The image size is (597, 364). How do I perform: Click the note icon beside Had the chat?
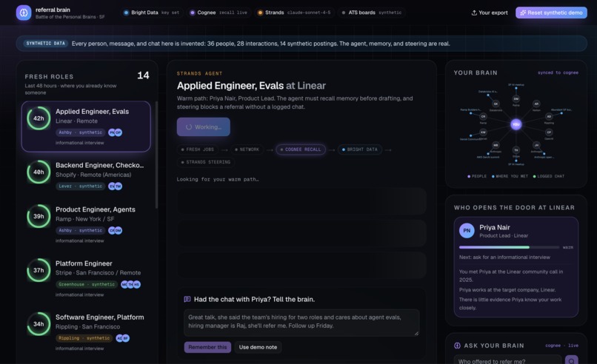coord(187,300)
